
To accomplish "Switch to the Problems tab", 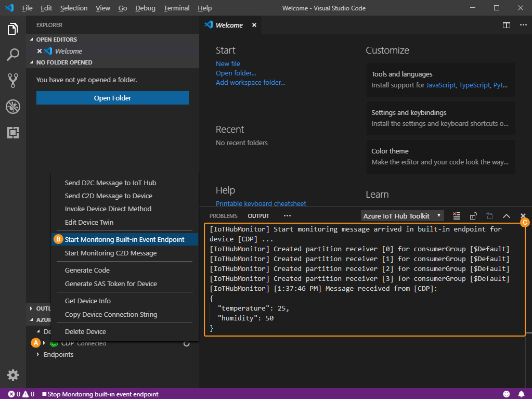I will click(x=223, y=216).
